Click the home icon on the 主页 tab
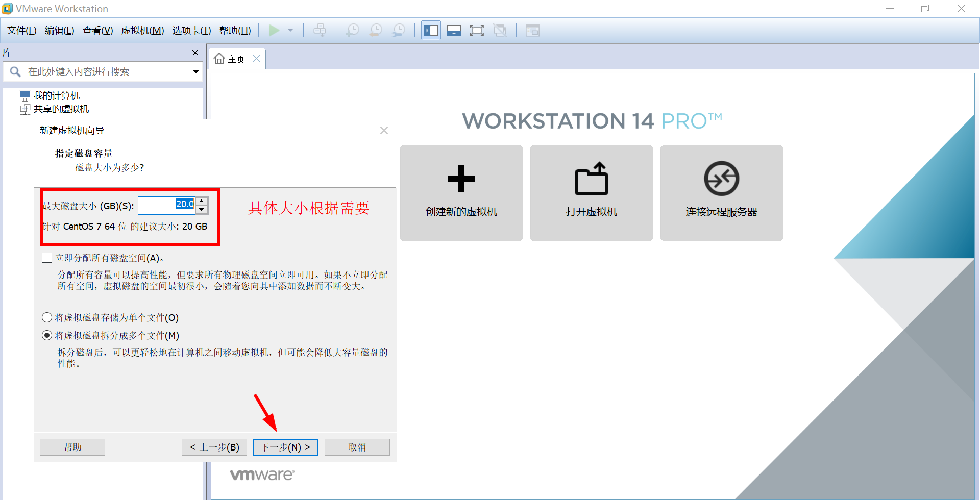 coord(219,59)
